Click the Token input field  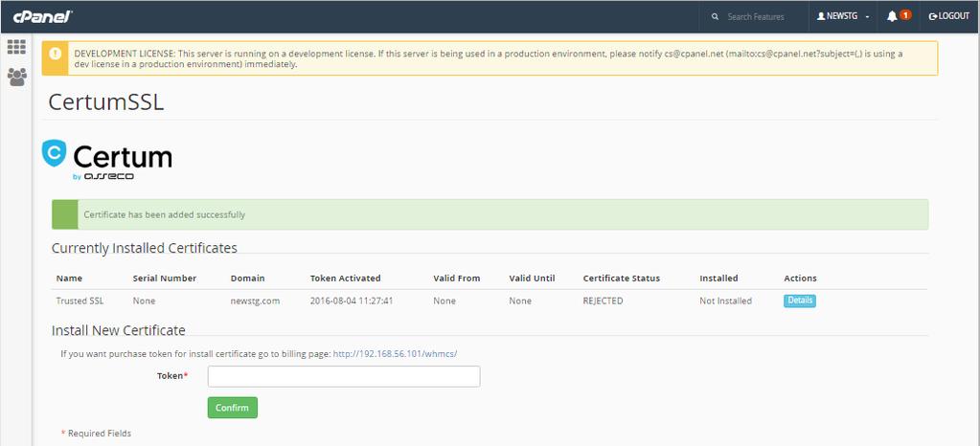pyautogui.click(x=344, y=377)
